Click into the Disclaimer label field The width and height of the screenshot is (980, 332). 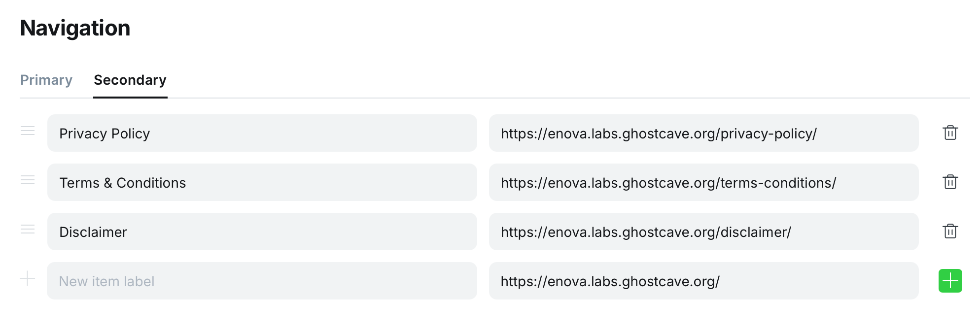262,232
